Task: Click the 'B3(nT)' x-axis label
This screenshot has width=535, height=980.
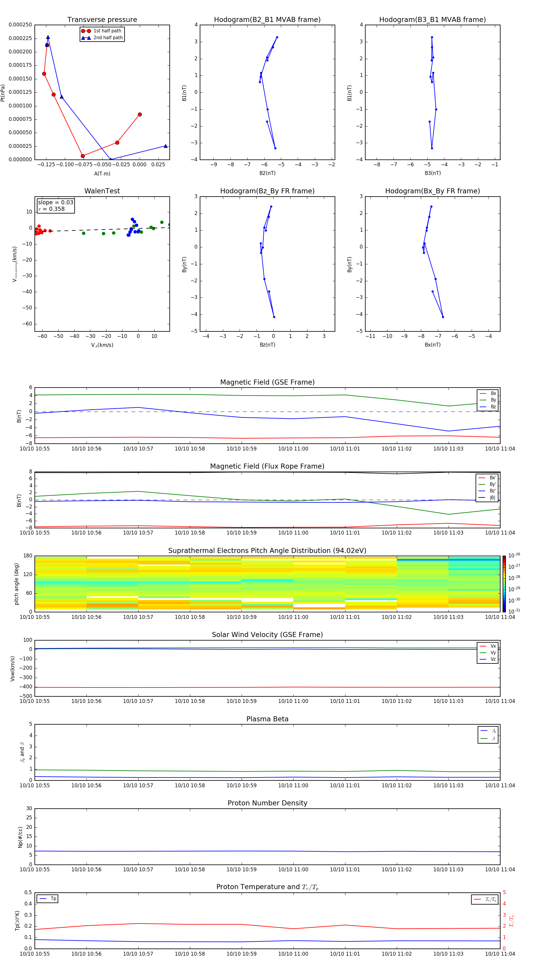Action: coord(432,173)
